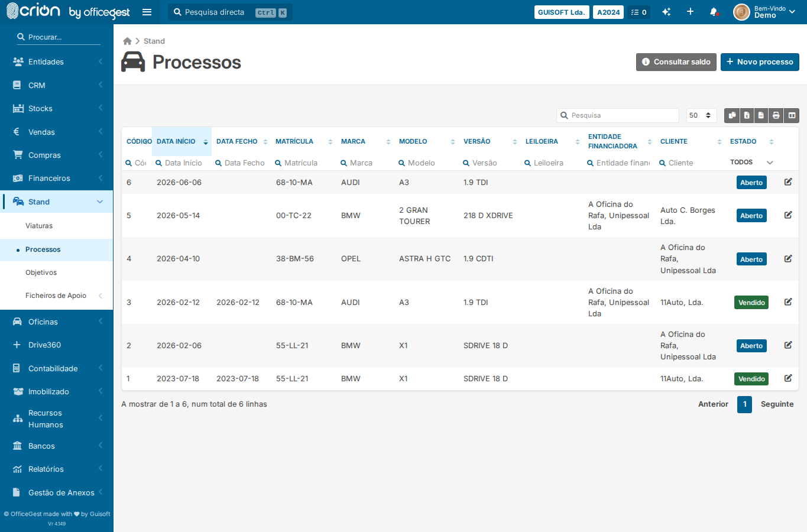Viewport: 807px width, 532px height.
Task: Go to Anterior page
Action: tap(713, 404)
